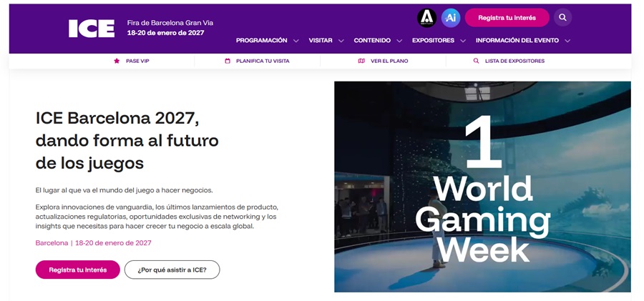Expand the Visitar dropdown chevron
644x301 pixels.
coord(341,41)
